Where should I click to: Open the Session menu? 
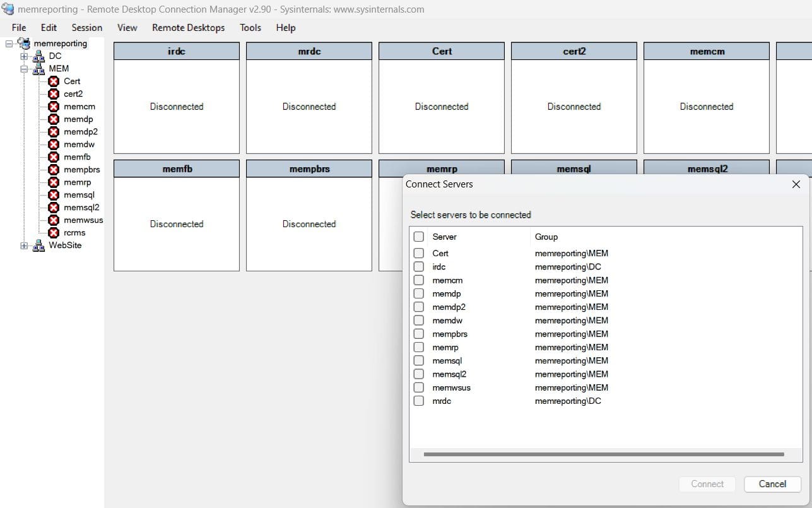pos(87,28)
